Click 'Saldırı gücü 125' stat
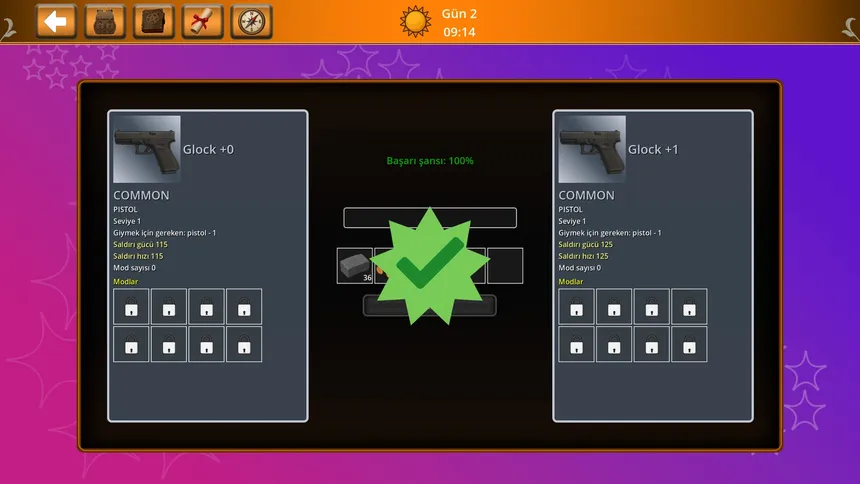 tap(586, 244)
